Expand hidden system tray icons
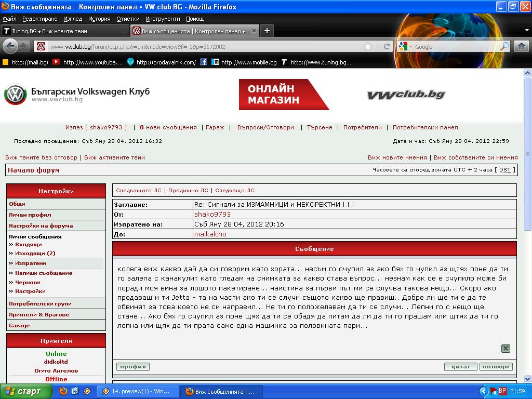Image resolution: width=532 pixels, height=399 pixels. 484,391
